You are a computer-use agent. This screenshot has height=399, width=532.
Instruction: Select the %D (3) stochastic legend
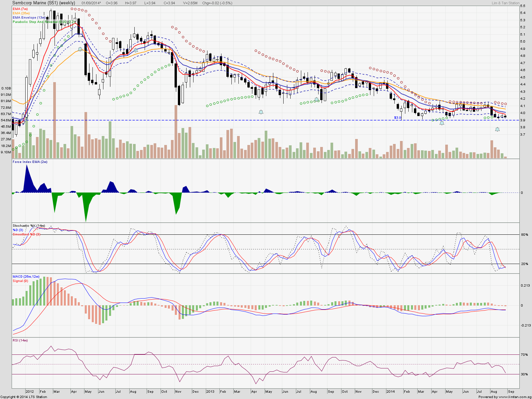(18, 230)
